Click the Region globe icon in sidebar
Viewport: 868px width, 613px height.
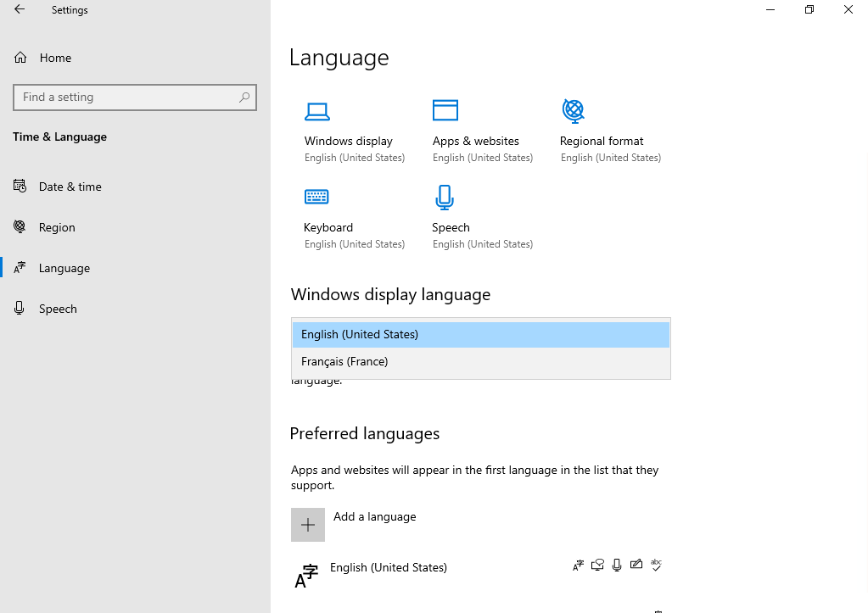(20, 226)
